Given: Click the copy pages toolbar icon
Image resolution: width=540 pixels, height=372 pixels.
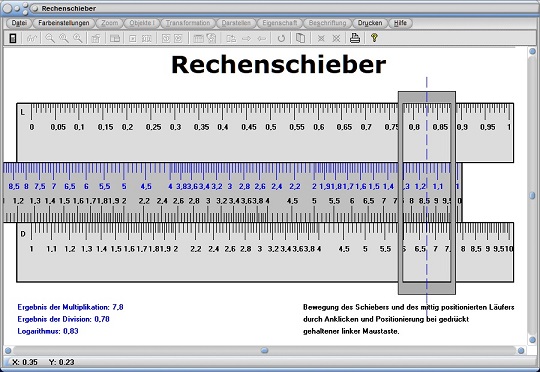Looking at the screenshot, I should click(x=300, y=38).
